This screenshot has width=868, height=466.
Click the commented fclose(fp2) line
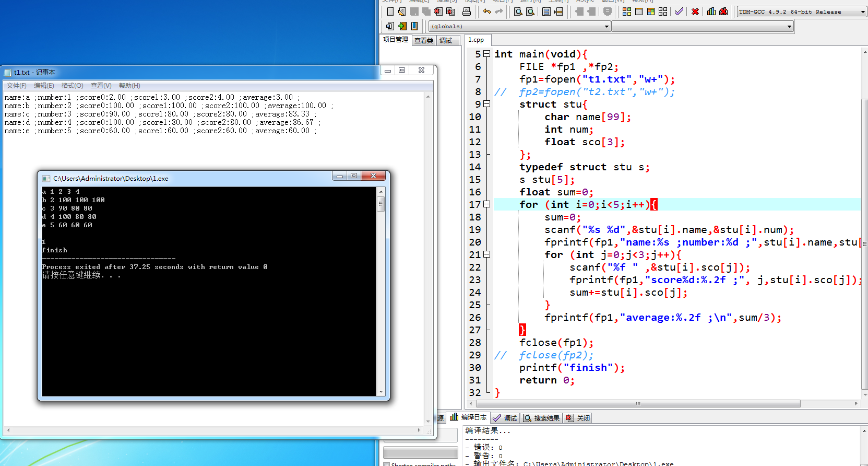pyautogui.click(x=544, y=355)
